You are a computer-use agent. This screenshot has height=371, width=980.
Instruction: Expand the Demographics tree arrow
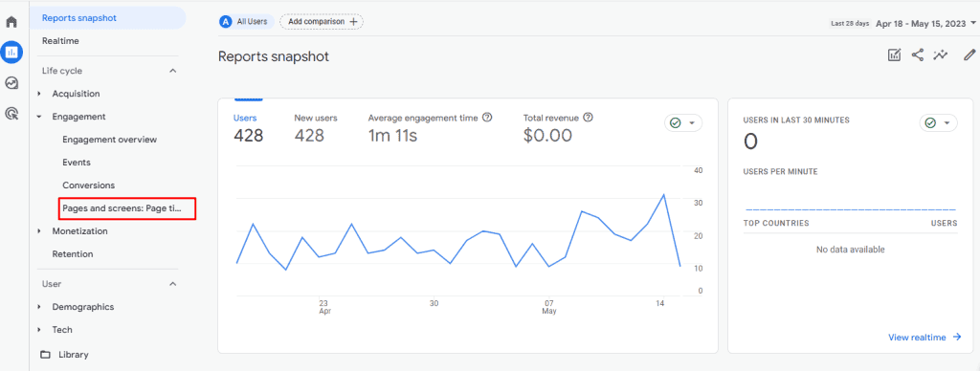pos(39,307)
